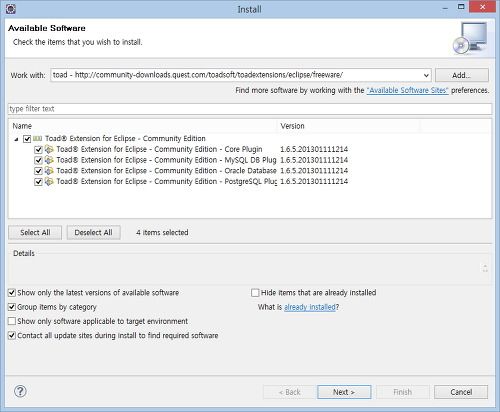The height and width of the screenshot is (412, 500).
Task: Collapse the Toad Extension category tree node
Action: click(x=16, y=139)
